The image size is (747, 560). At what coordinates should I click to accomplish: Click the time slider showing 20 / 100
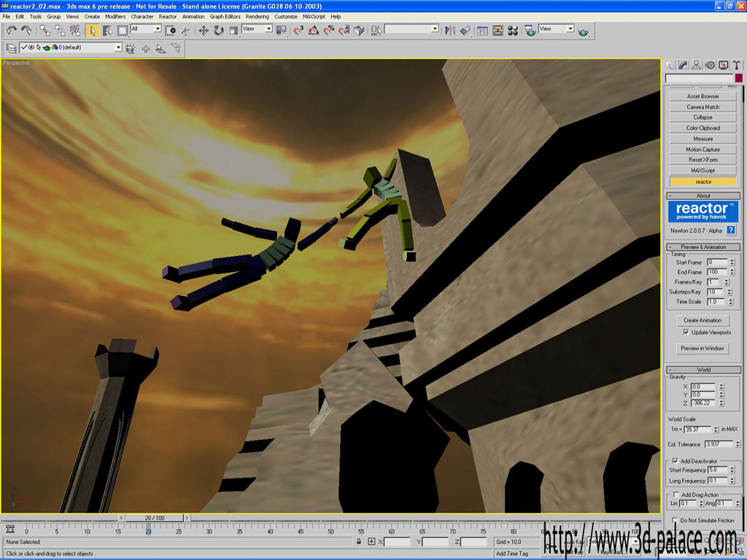(x=155, y=518)
